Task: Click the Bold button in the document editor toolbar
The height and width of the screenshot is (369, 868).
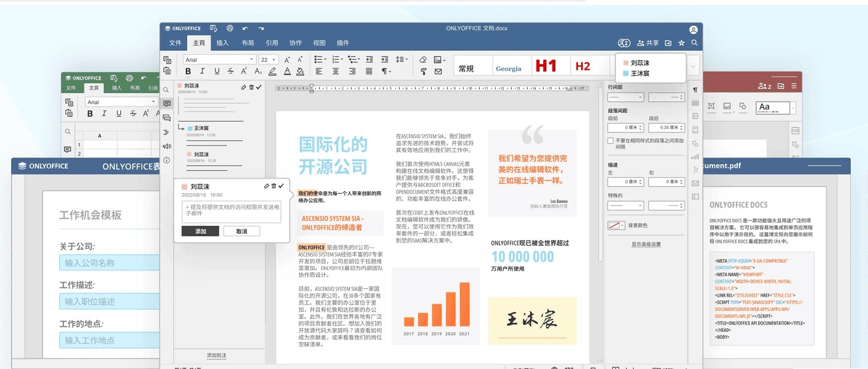Action: [x=188, y=71]
